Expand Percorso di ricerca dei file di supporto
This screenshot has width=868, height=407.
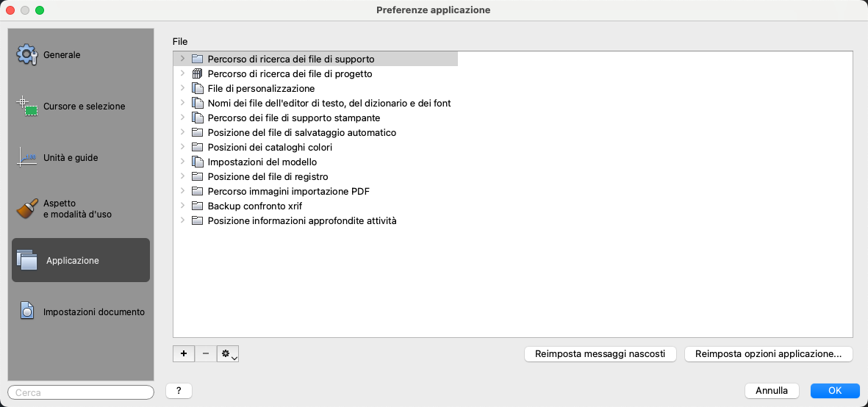(x=182, y=59)
